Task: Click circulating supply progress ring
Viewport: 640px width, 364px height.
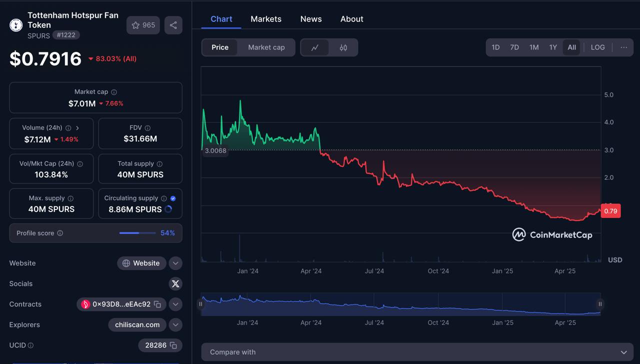Action: click(x=168, y=209)
